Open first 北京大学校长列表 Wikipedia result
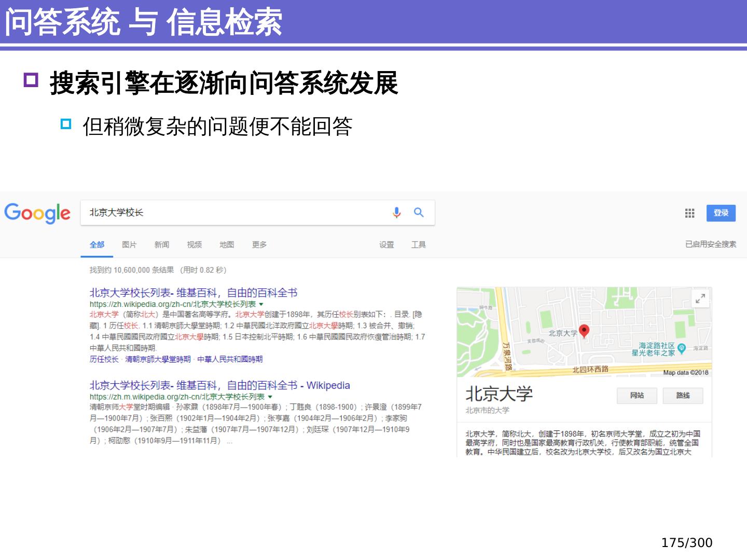Screen dimensions: 747x560 pyautogui.click(x=193, y=293)
